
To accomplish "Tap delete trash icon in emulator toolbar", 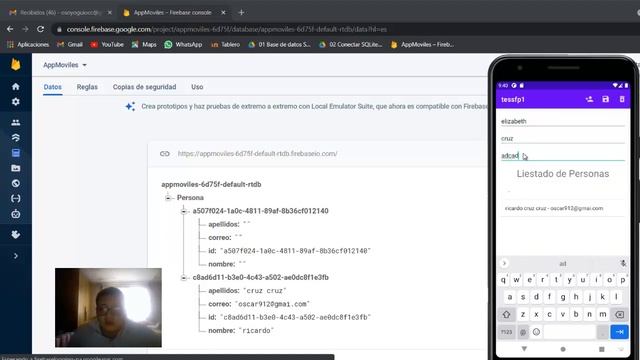I will pos(622,99).
